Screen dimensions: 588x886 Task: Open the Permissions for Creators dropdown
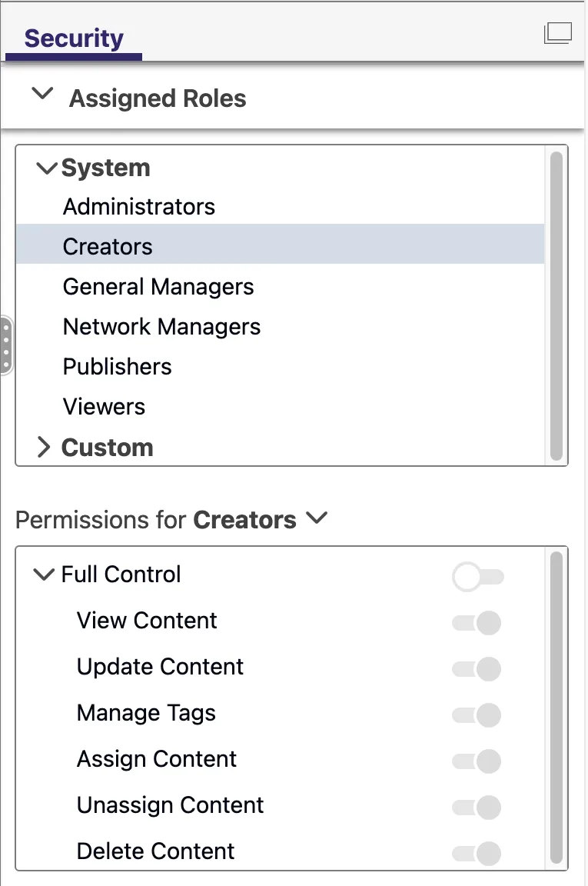coord(317,518)
